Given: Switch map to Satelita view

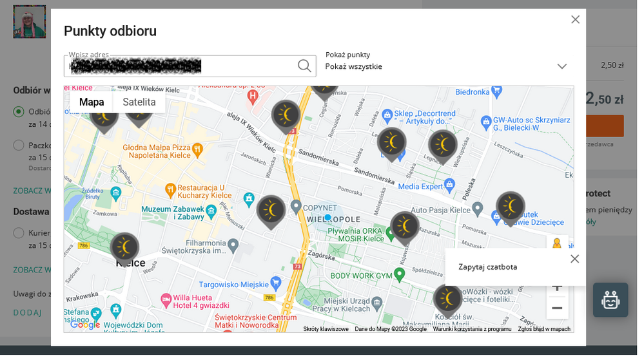Looking at the screenshot, I should [x=139, y=102].
